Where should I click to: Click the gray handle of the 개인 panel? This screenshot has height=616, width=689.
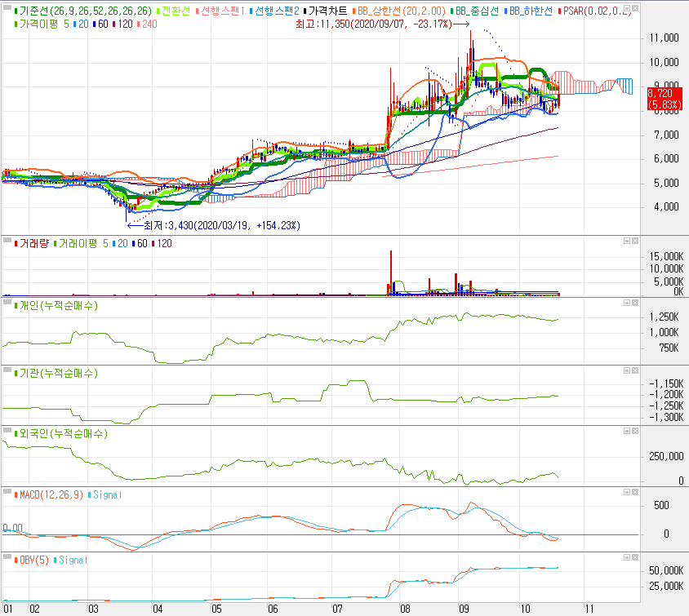click(x=7, y=302)
